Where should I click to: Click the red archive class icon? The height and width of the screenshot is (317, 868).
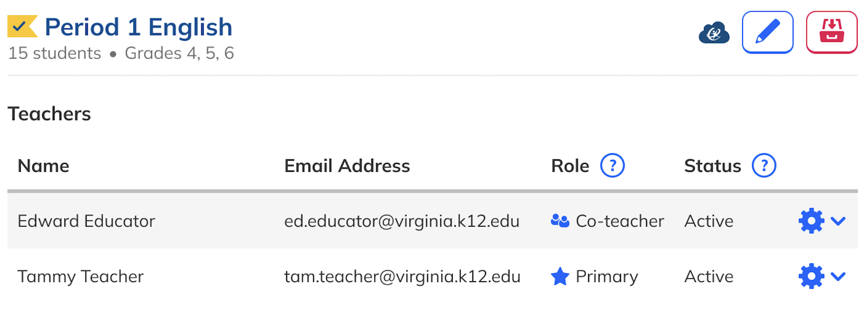point(832,32)
